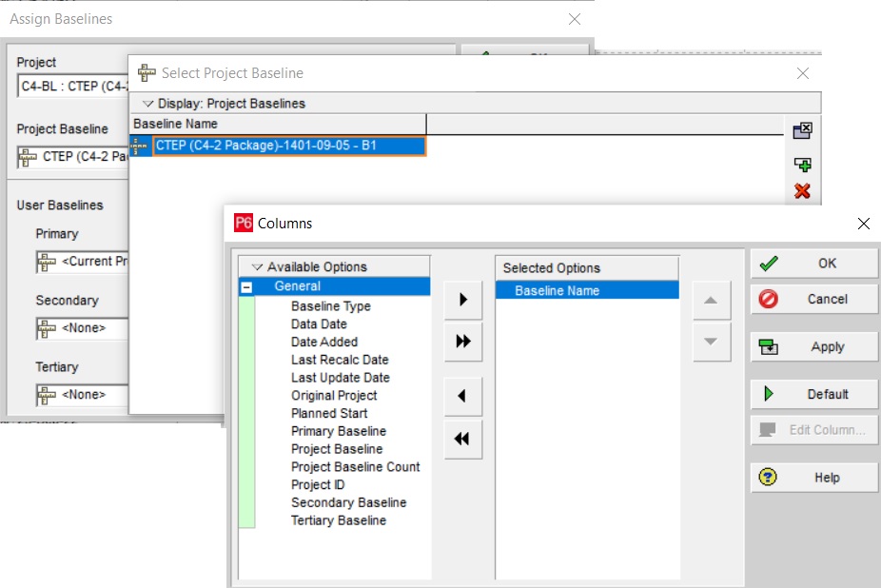The image size is (881, 588).
Task: Click the Primary baseline icon in Assign Baselines
Action: pyautogui.click(x=47, y=262)
